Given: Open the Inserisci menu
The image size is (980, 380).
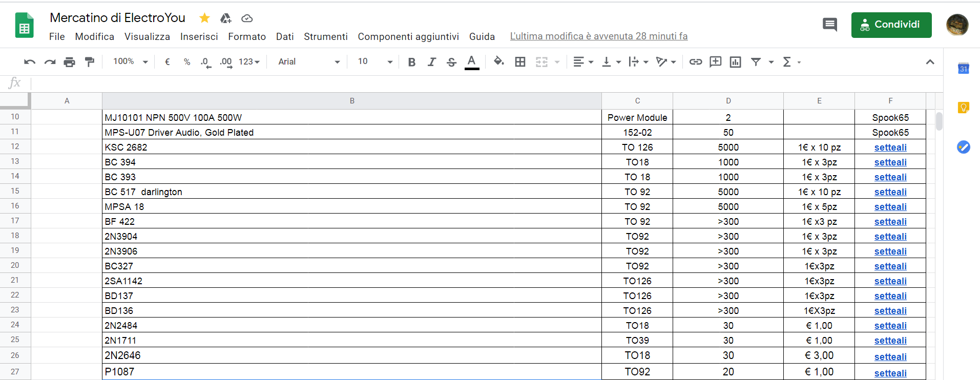Looking at the screenshot, I should (x=199, y=36).
